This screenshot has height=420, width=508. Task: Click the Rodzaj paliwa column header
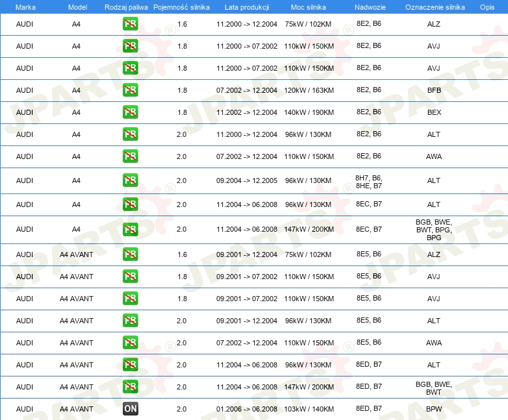point(126,7)
